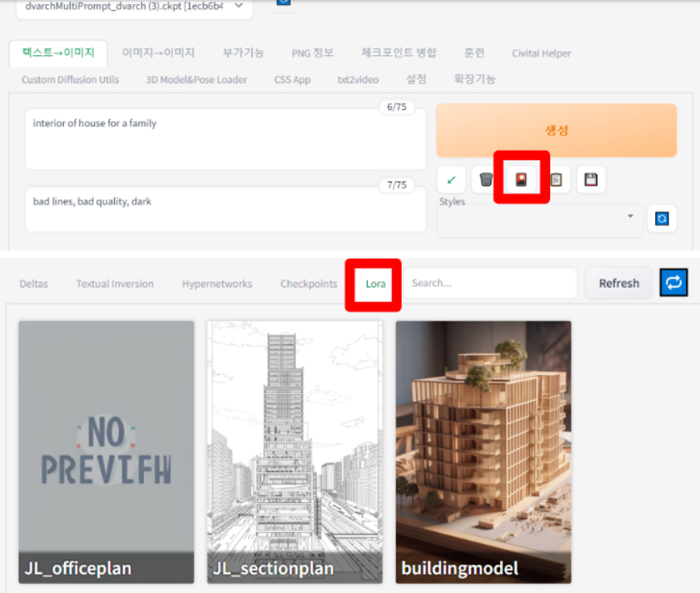Choose the JL_sectionplan Lora thumbnail
The height and width of the screenshot is (593, 700).
(x=295, y=451)
